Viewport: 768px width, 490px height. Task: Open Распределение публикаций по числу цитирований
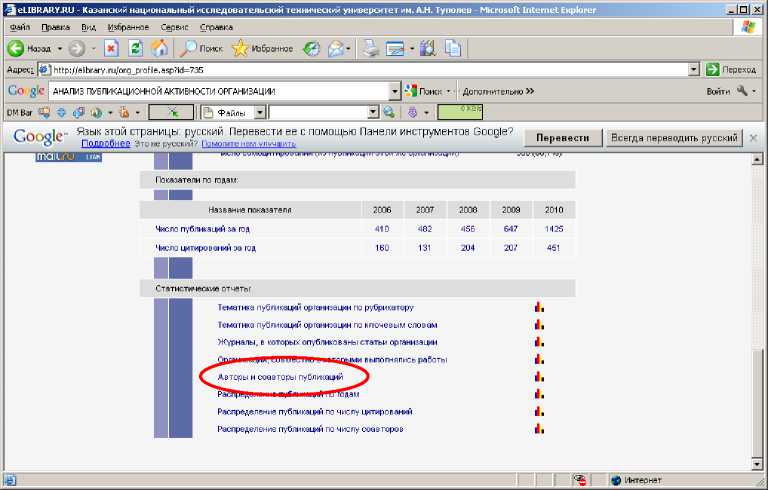pos(314,412)
